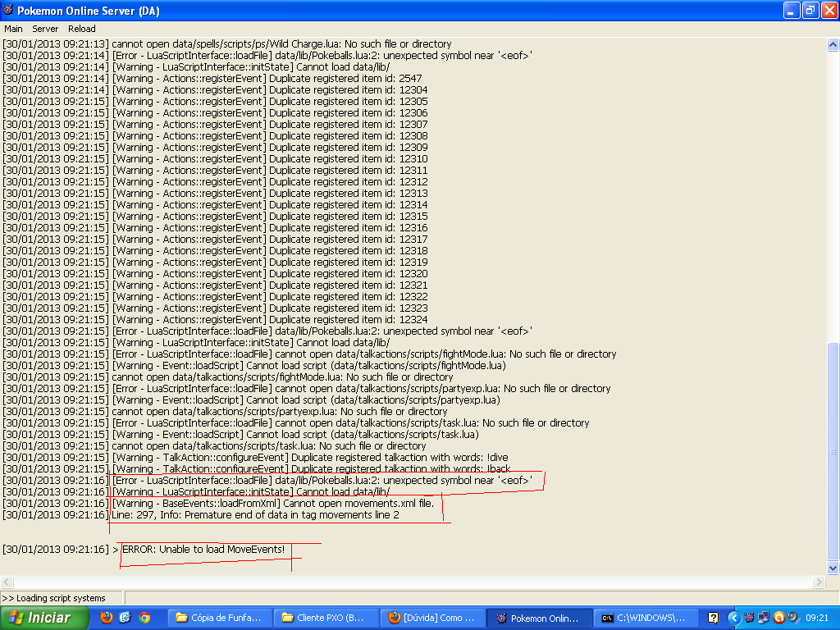Open the Pokemon server tray icon
The height and width of the screenshot is (630, 840).
click(749, 618)
